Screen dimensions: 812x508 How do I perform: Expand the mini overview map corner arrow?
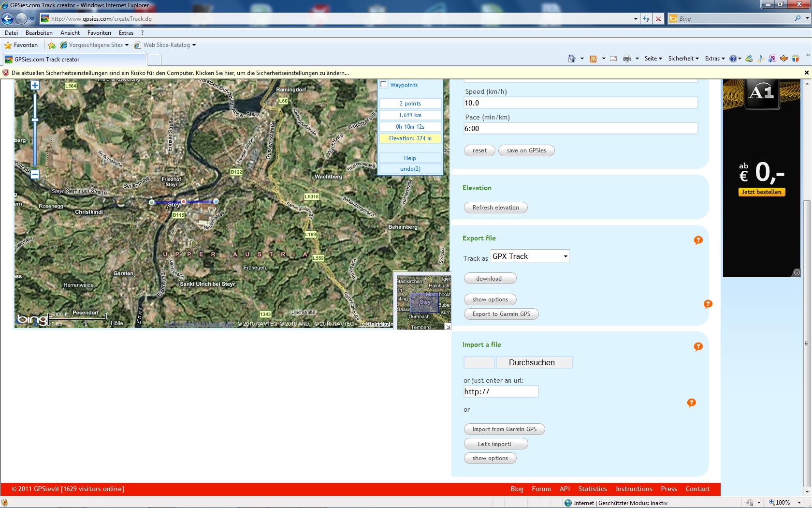tap(448, 327)
